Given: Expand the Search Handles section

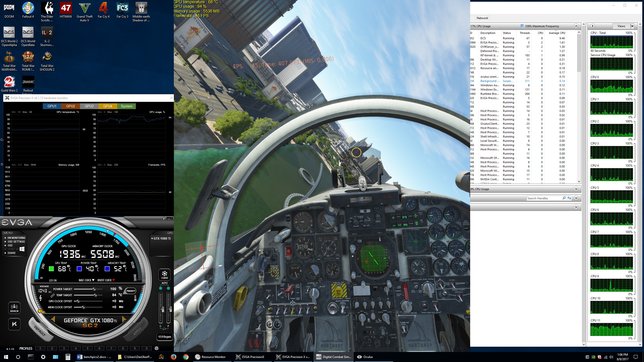Looking at the screenshot, I should click(576, 198).
